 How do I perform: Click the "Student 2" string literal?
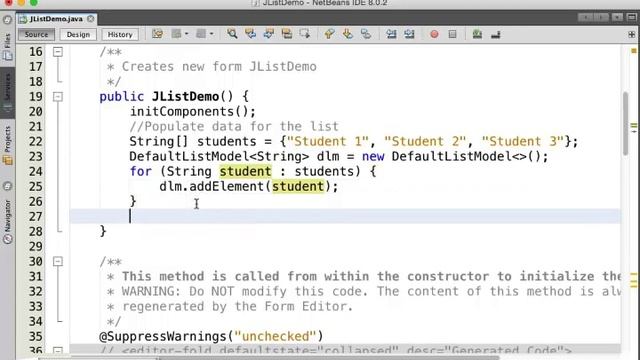tap(425, 142)
